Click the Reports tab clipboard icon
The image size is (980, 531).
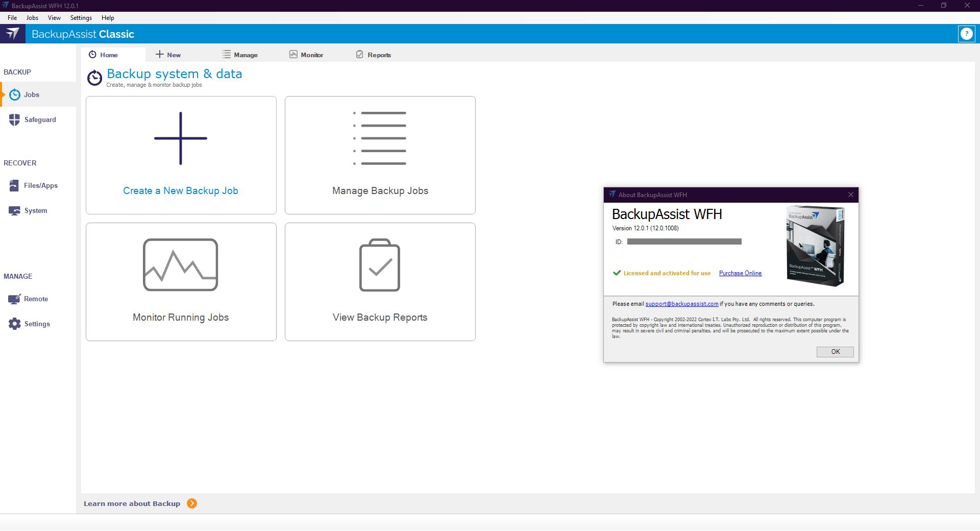[360, 55]
